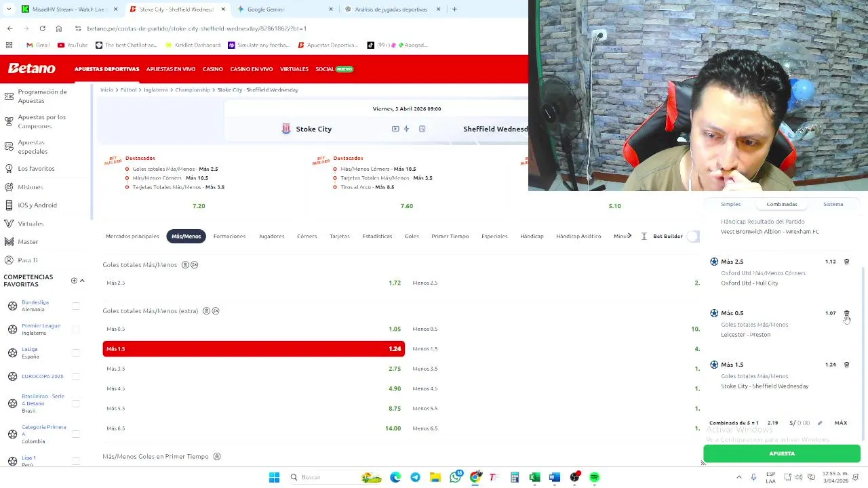Screen dimensions: 868x488
Task: Open the Casino menu item
Action: pyautogui.click(x=212, y=69)
